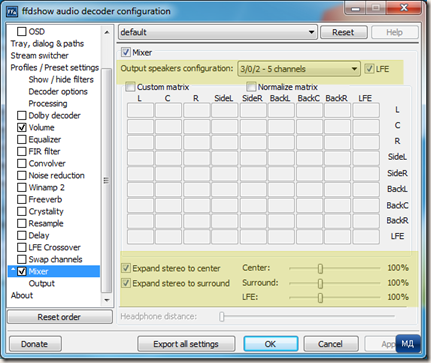Select Tray, dialog & paths item
This screenshot has width=431, height=363.
tap(47, 44)
